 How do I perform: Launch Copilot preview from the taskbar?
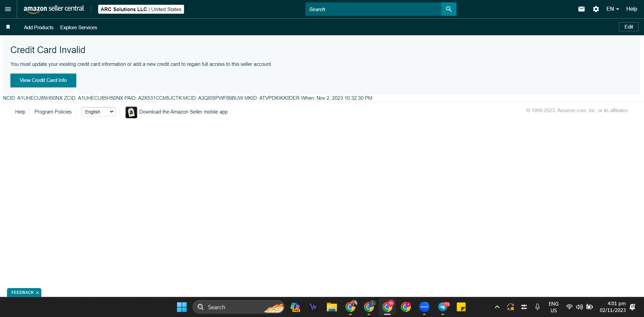pyautogui.click(x=295, y=307)
